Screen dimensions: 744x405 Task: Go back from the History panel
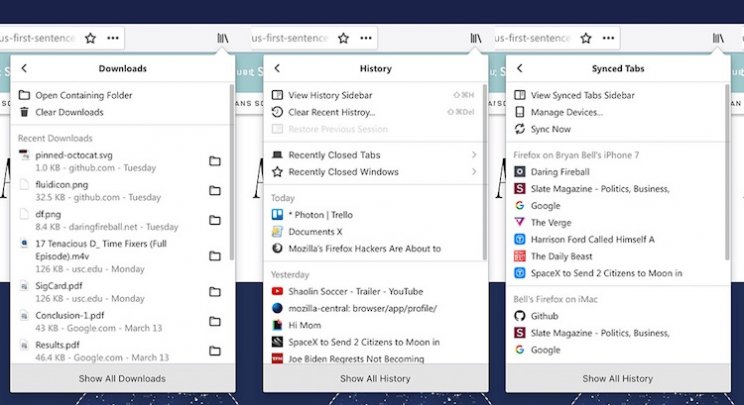tap(277, 68)
